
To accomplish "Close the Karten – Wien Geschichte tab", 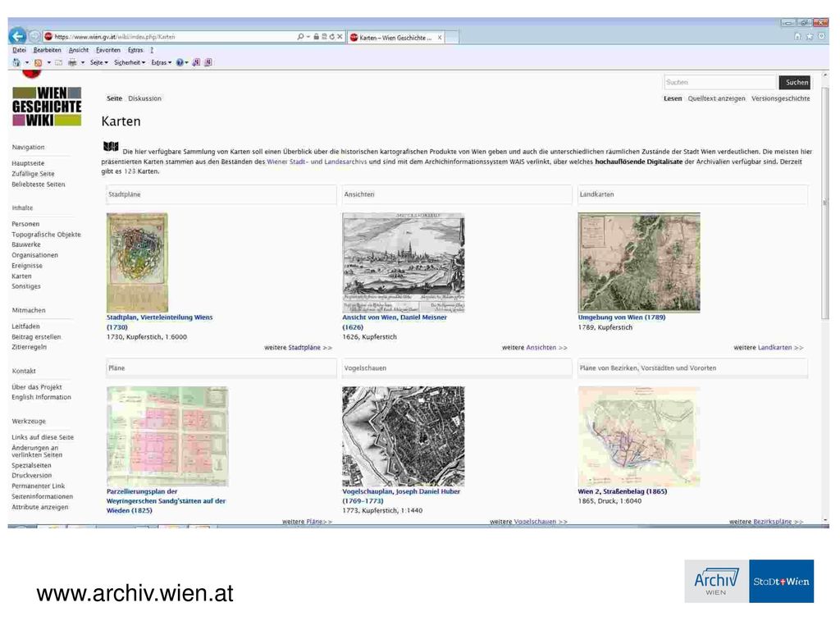I will pyautogui.click(x=440, y=38).
